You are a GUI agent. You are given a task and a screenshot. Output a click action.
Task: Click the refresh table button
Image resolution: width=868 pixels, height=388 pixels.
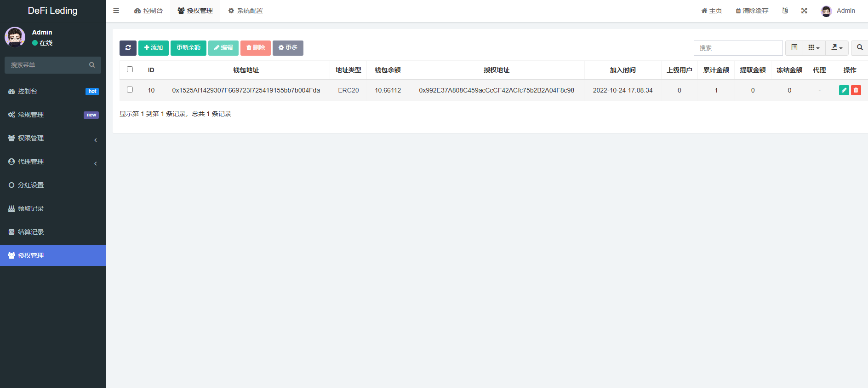coord(128,48)
